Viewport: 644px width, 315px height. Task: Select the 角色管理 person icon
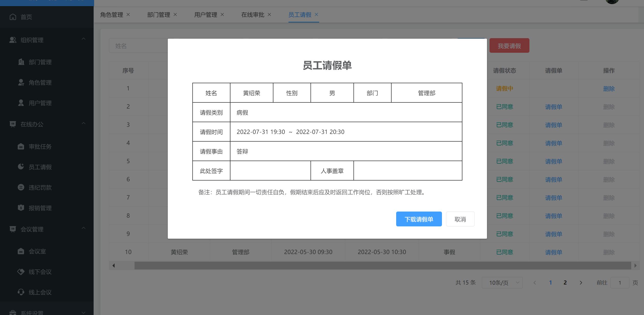pos(21,82)
